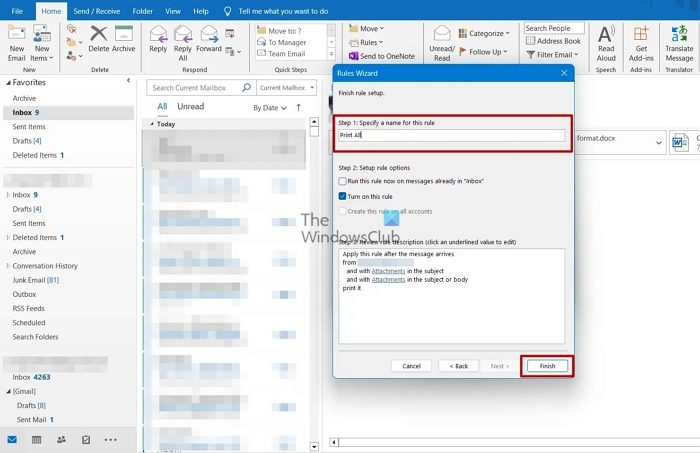Open the Address Book
This screenshot has height=453, width=700.
[x=553, y=41]
